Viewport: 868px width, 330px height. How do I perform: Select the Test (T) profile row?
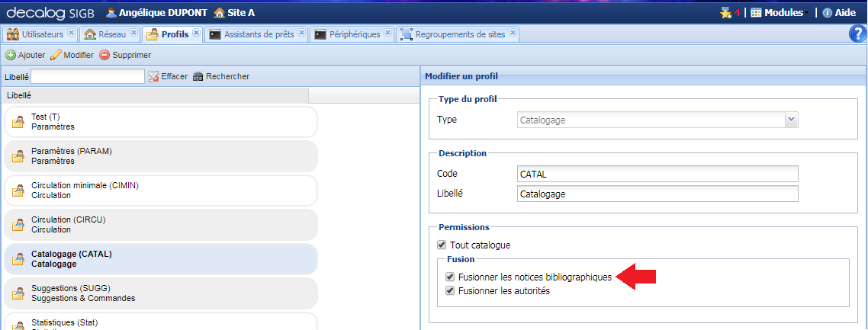[x=160, y=122]
